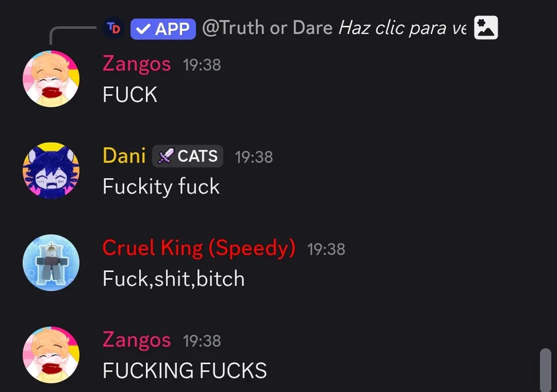Click the sword icon in the CATS tag
The height and width of the screenshot is (392, 557).
[x=165, y=156]
